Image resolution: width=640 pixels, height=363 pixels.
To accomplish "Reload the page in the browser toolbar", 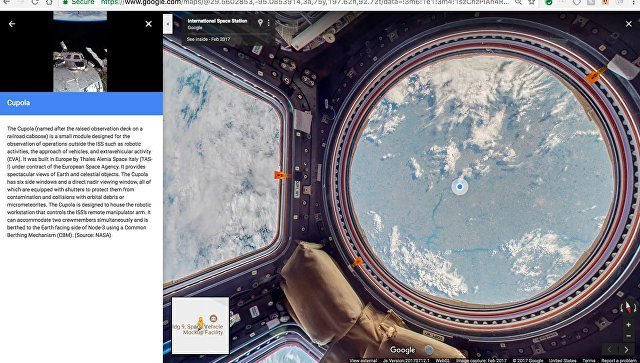I will coord(35,2).
